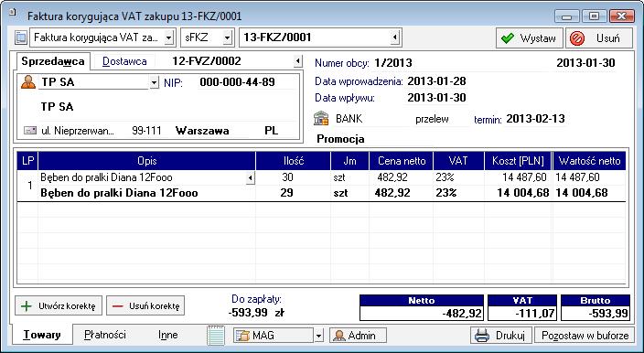
Task: Click arrow in the item description cell
Action: pyautogui.click(x=250, y=177)
